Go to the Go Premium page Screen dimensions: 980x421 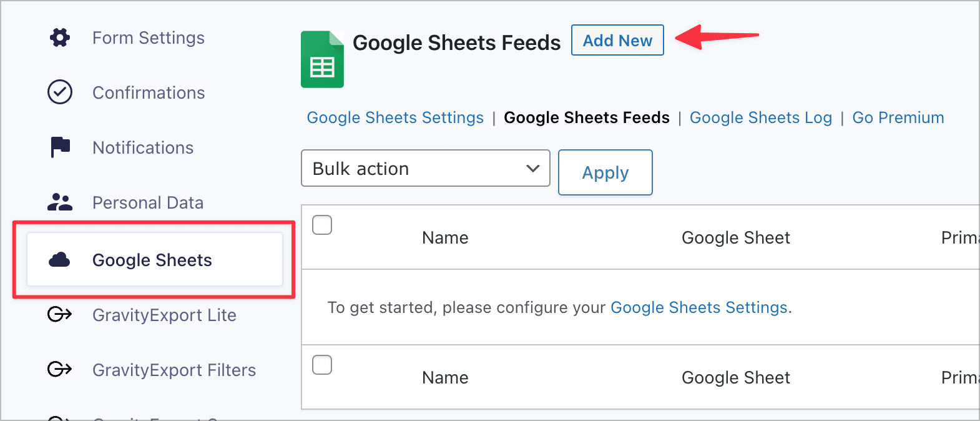[x=898, y=117]
